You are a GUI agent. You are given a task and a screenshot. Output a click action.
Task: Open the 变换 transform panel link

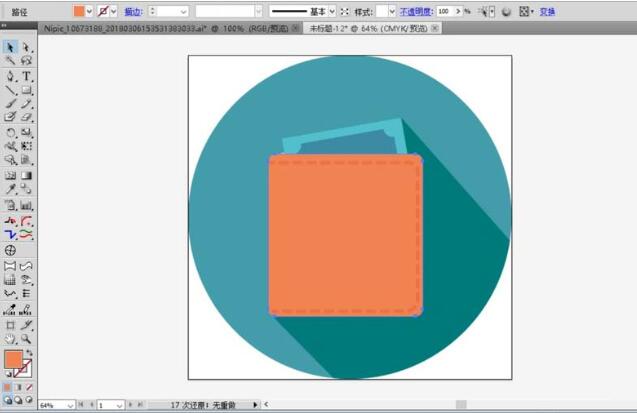[x=547, y=12]
